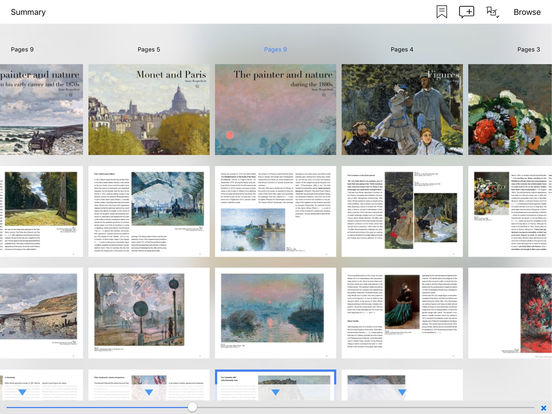552x414 pixels.
Task: Tap the Summary button
Action: click(x=28, y=12)
